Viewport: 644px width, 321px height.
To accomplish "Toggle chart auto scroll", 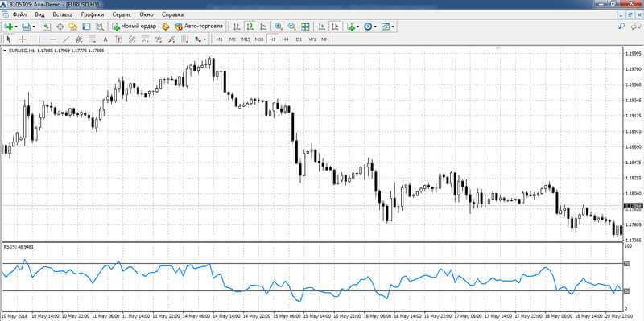I will click(321, 27).
